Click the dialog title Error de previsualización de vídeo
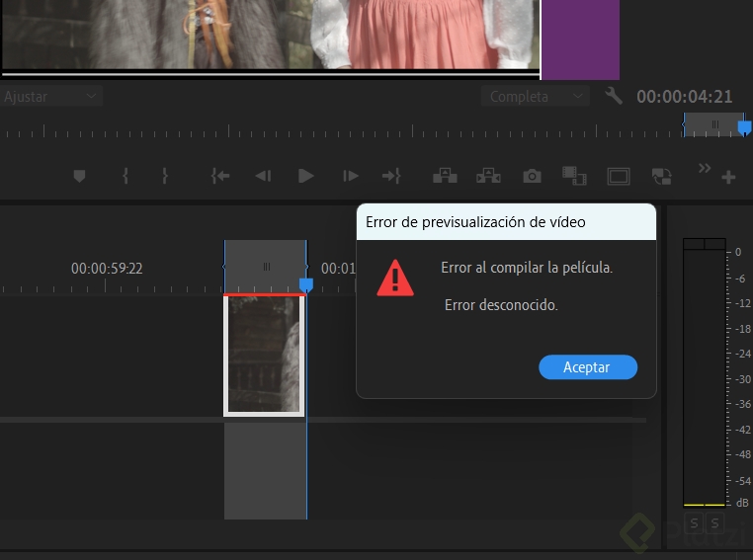 475,222
